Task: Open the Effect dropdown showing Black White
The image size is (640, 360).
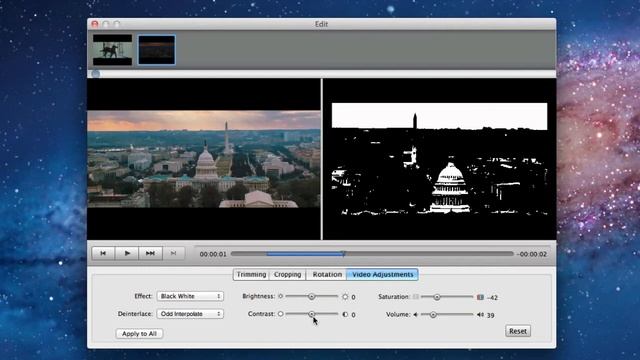Action: pos(190,296)
